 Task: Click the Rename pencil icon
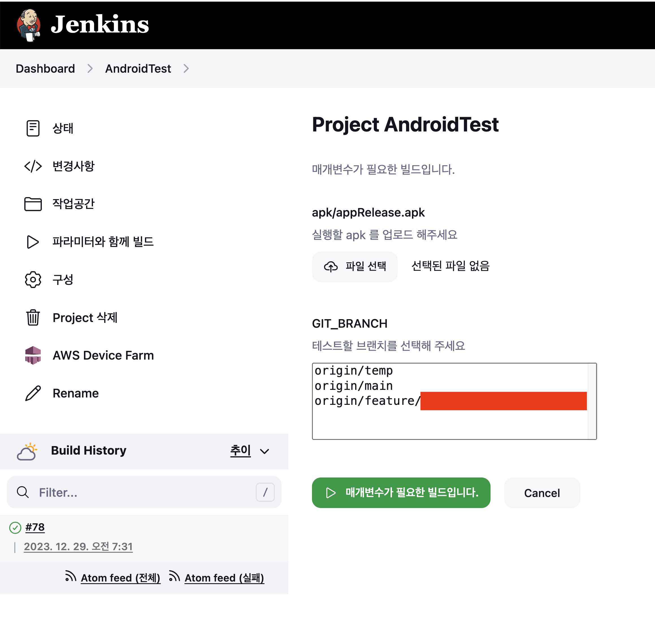(33, 393)
